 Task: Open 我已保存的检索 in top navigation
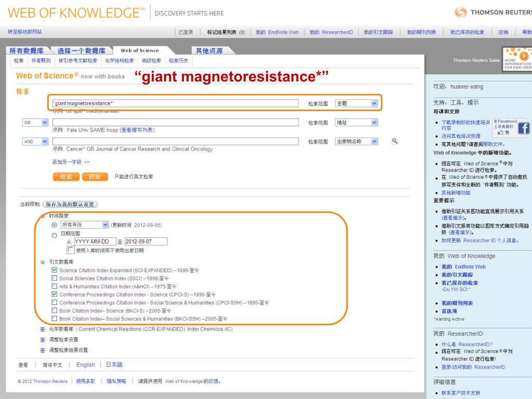point(467,32)
